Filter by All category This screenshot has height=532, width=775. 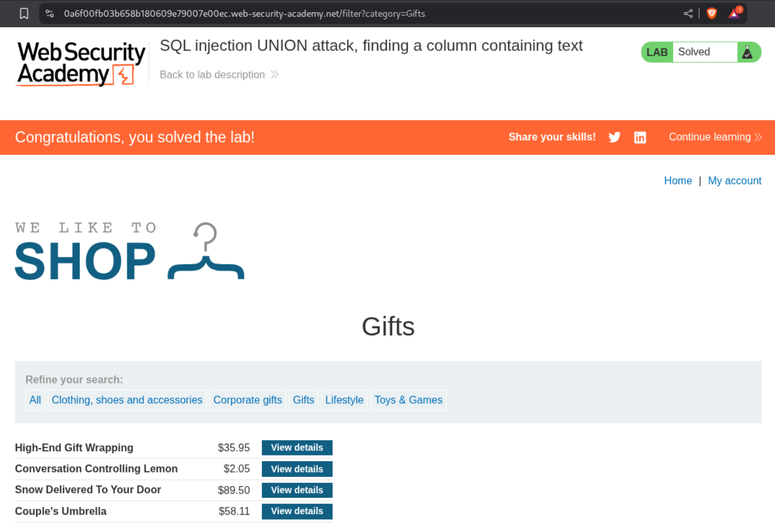click(35, 400)
